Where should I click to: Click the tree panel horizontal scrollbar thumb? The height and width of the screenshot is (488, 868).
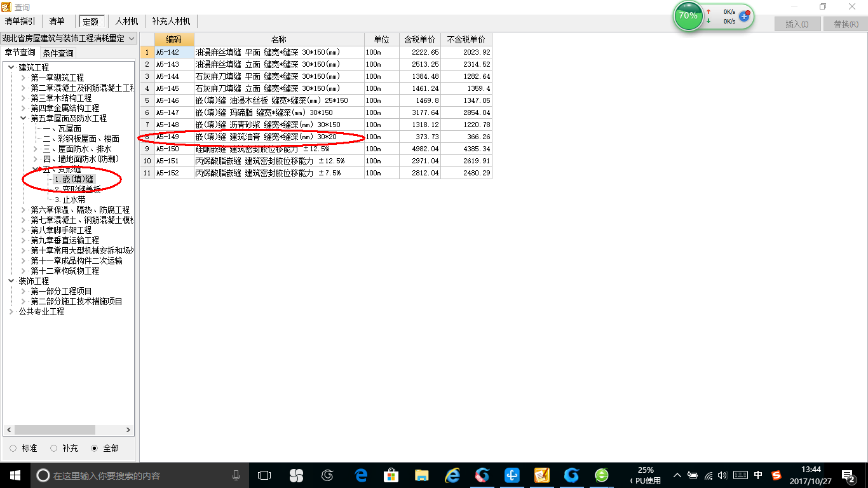pyautogui.click(x=55, y=430)
